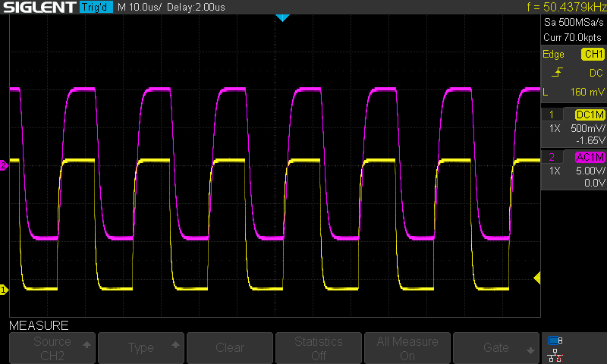
Task: Click the yellow DC1M coupling badge
Action: point(590,115)
